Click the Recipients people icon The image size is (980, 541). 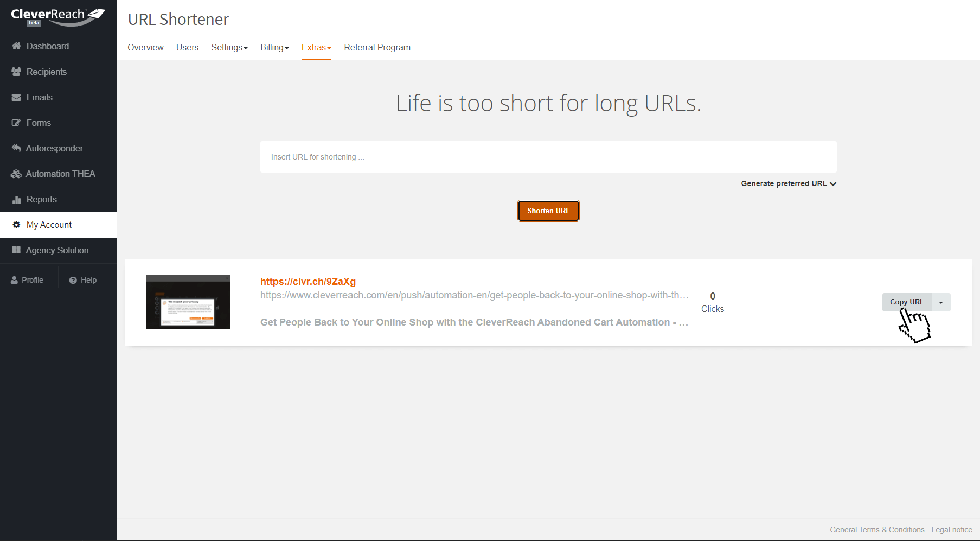coord(16,72)
